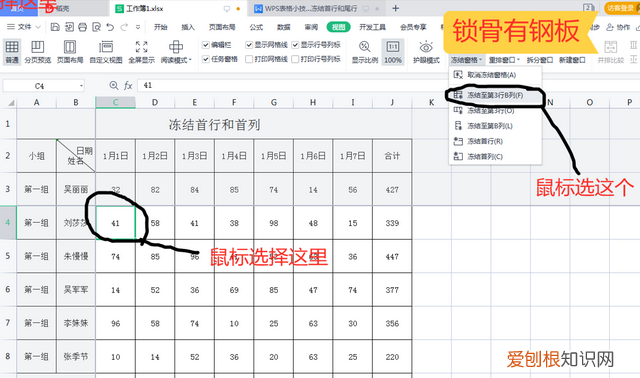Click the 并排比较 side-by-side compare icon
The image size is (640, 378).
pos(611,47)
